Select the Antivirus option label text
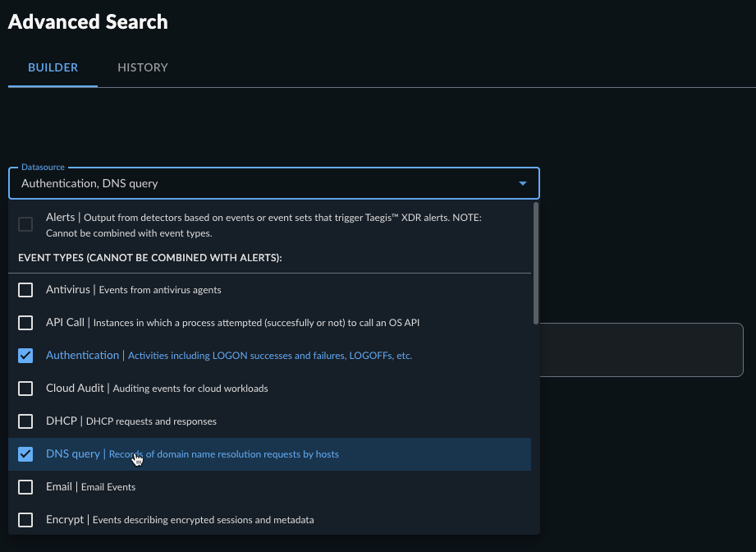The width and height of the screenshot is (756, 552). (x=68, y=289)
